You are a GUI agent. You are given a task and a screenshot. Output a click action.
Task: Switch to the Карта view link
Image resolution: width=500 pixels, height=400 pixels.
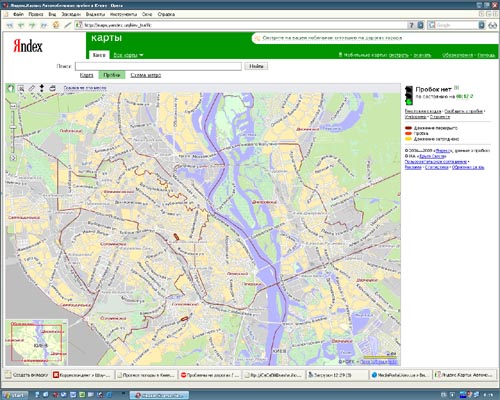(86, 75)
